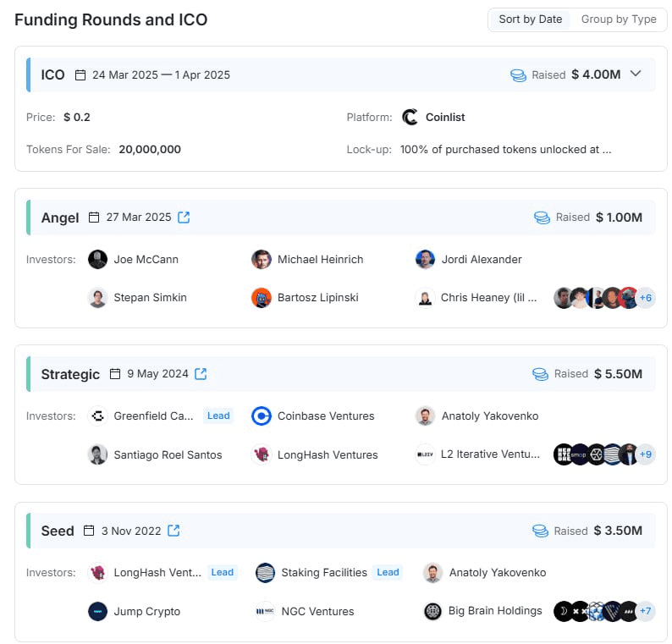
Task: Click the Coinlist platform logo
Action: (x=410, y=118)
